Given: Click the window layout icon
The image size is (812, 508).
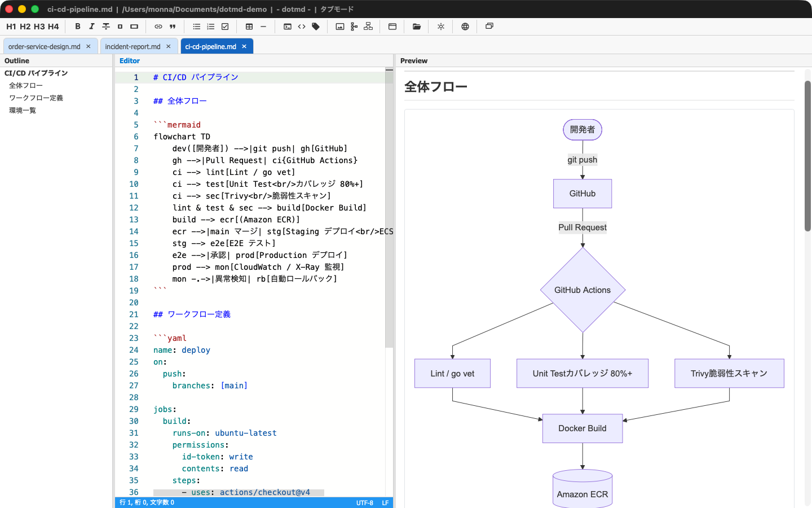Looking at the screenshot, I should point(392,27).
